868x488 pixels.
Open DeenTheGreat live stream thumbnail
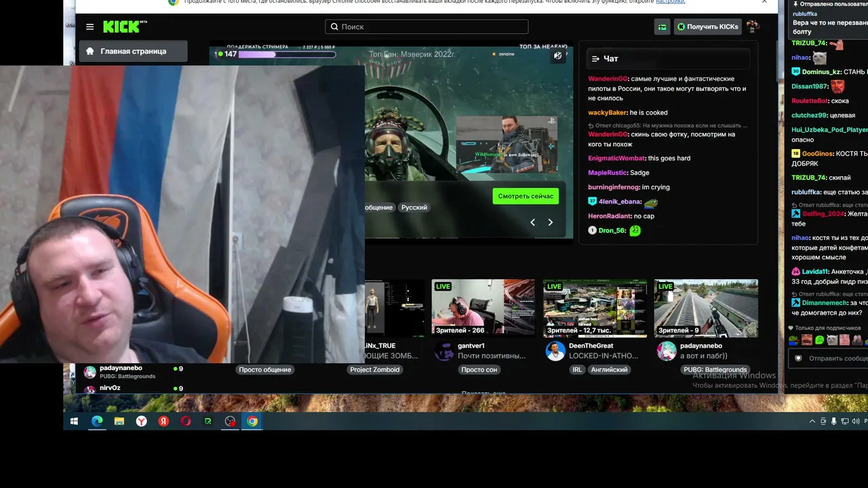595,308
